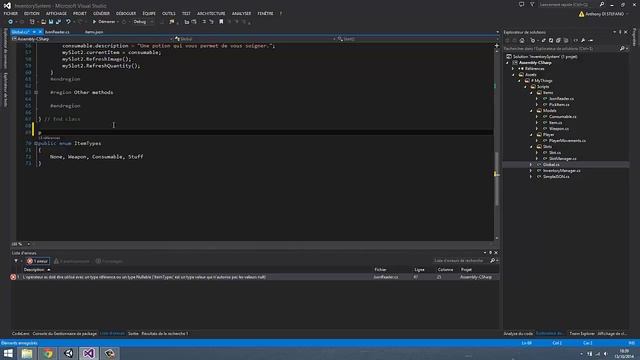Open the Assembly-CSharp project scope dropdown
The height and width of the screenshot is (360, 640).
coord(92,39)
